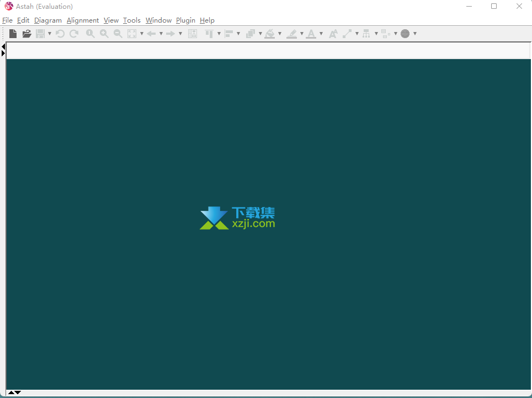
Task: Collapse left pane with left-pointing triangle
Action: (x=3, y=46)
